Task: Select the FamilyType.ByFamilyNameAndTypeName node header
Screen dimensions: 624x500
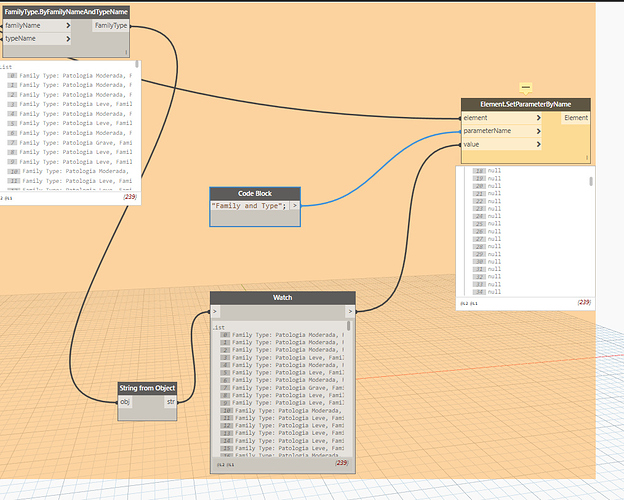Action: (x=66, y=12)
